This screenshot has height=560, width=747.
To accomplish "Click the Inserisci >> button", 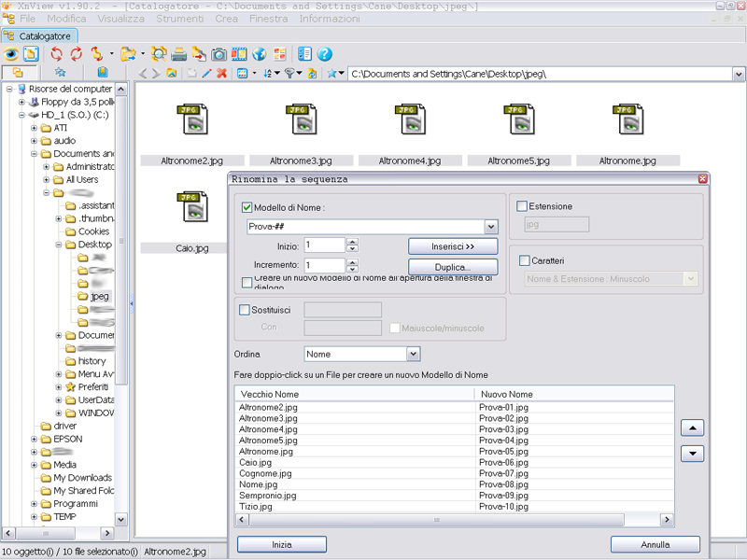I will pyautogui.click(x=453, y=246).
